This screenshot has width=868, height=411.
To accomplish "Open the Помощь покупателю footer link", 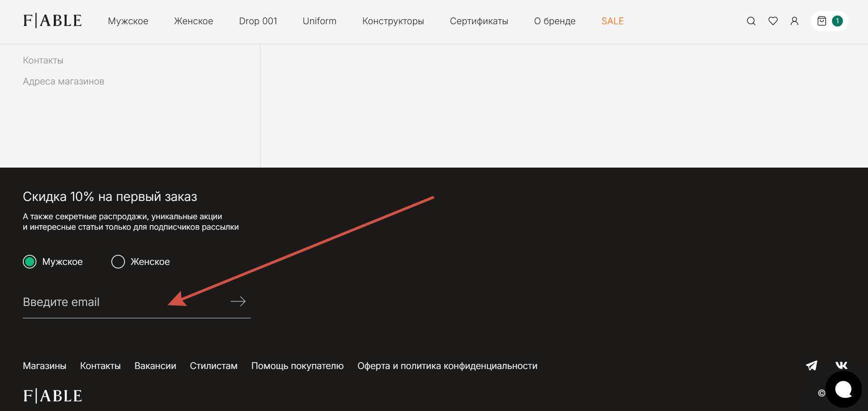I will [297, 366].
